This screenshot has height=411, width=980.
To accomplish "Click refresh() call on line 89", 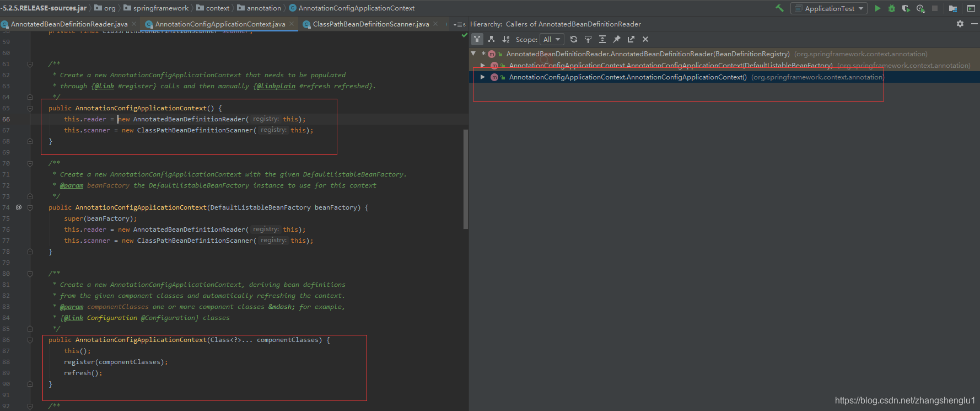I will point(83,373).
